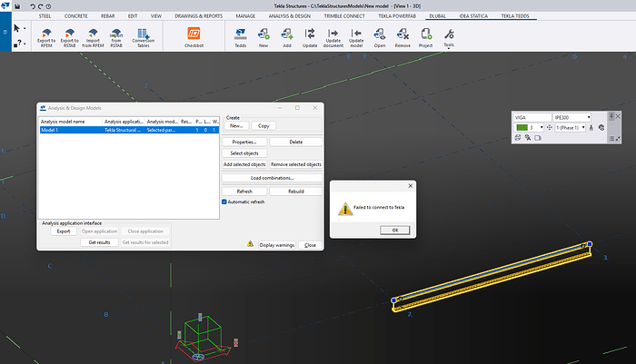Click the Project ribbon icon
The image size is (636, 364).
[x=426, y=38]
